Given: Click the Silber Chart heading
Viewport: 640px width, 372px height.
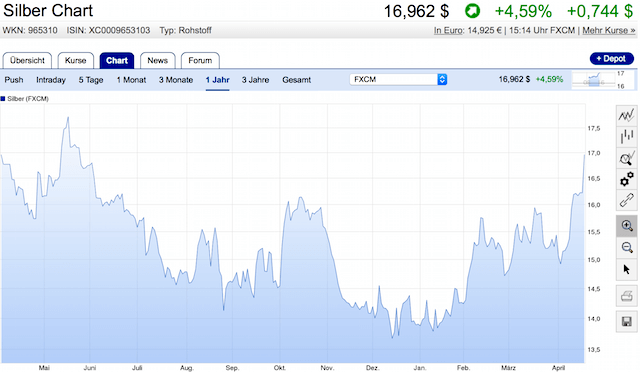Looking at the screenshot, I should pos(48,10).
